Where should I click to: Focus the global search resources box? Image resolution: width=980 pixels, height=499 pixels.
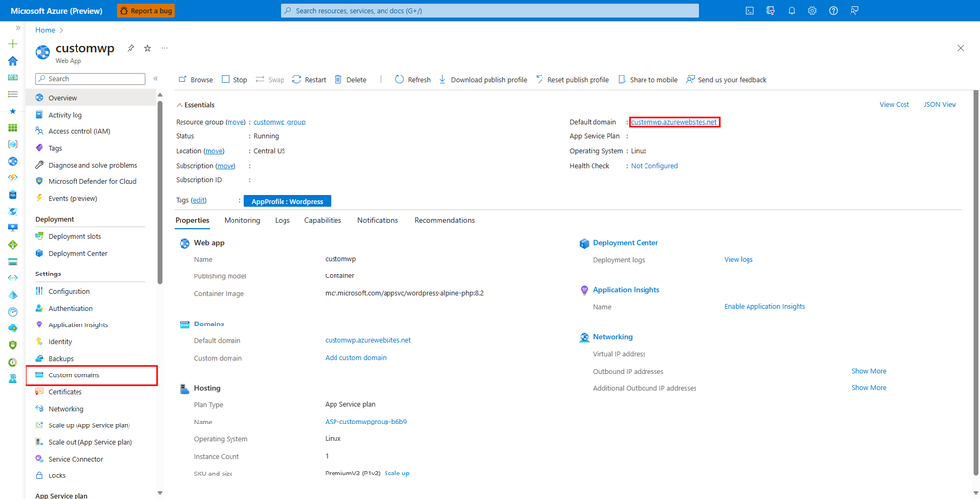pyautogui.click(x=490, y=11)
